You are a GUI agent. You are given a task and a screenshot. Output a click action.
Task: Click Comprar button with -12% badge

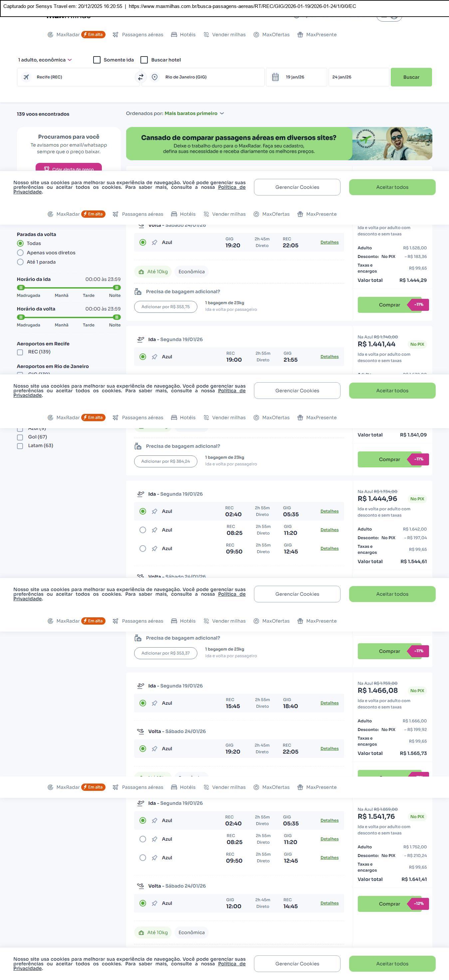point(389,904)
